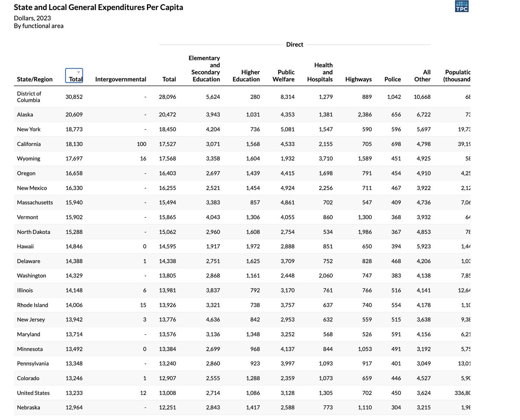Click Alaska highways value 2,386
Image resolution: width=520 pixels, height=420 pixels.
coord(364,115)
